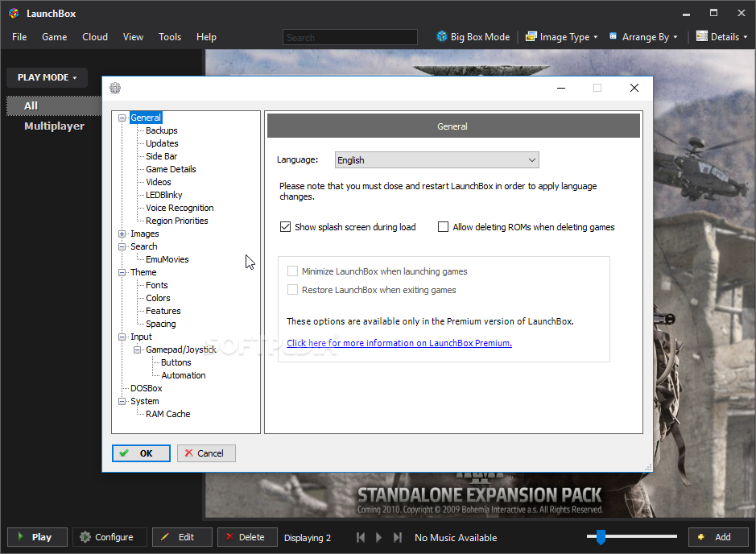Select Side Bar in options tree
This screenshot has height=554, width=756.
(162, 156)
